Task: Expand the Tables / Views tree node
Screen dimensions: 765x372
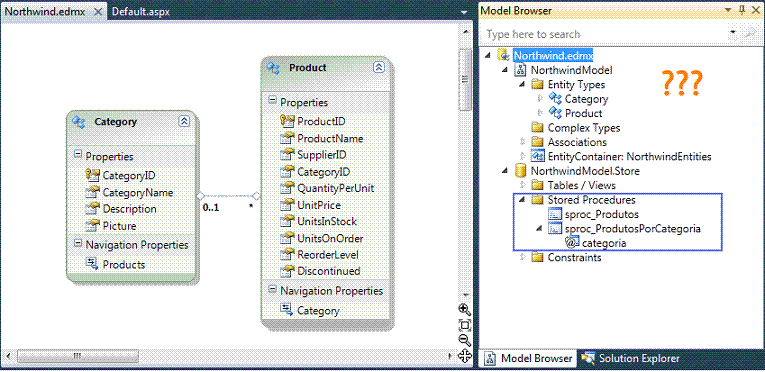Action: [x=523, y=185]
